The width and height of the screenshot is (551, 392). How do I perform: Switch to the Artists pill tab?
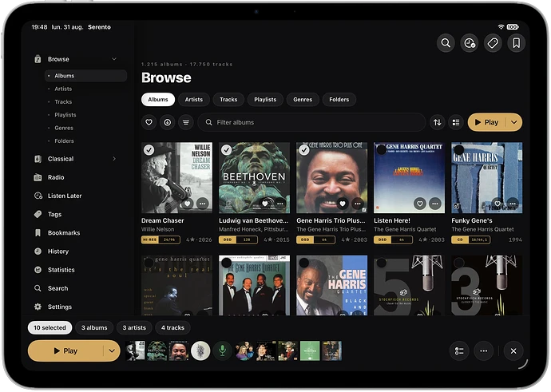coord(194,100)
